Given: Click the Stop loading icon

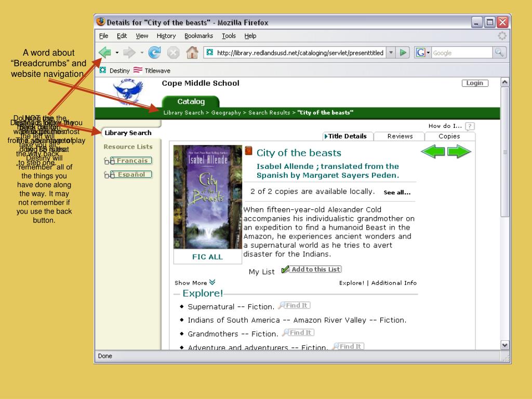Looking at the screenshot, I should (173, 52).
